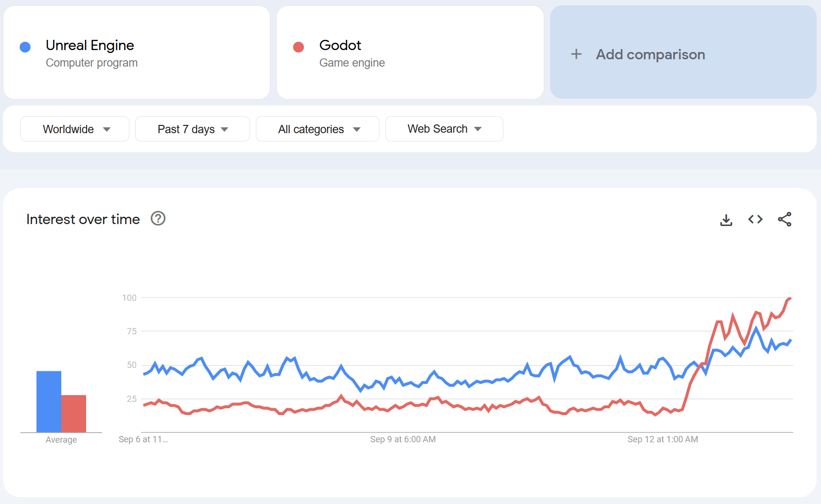Click the Add comparison text
This screenshot has width=821, height=504.
[650, 54]
